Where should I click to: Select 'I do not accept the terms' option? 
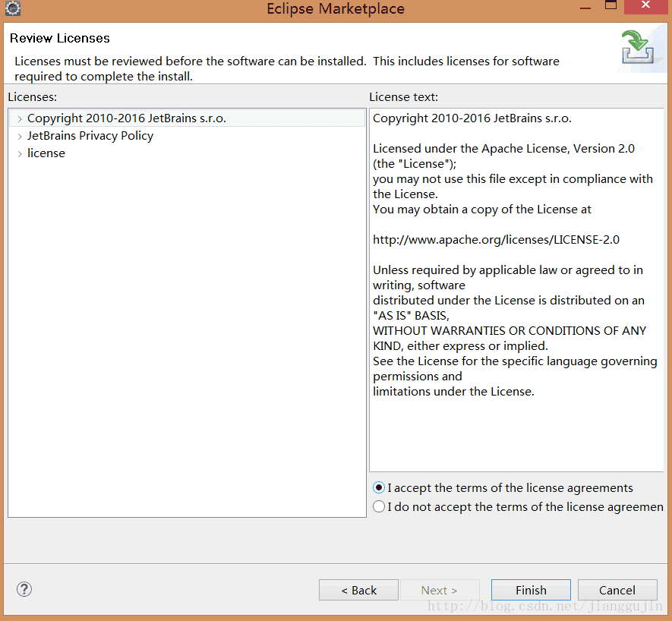click(x=379, y=506)
